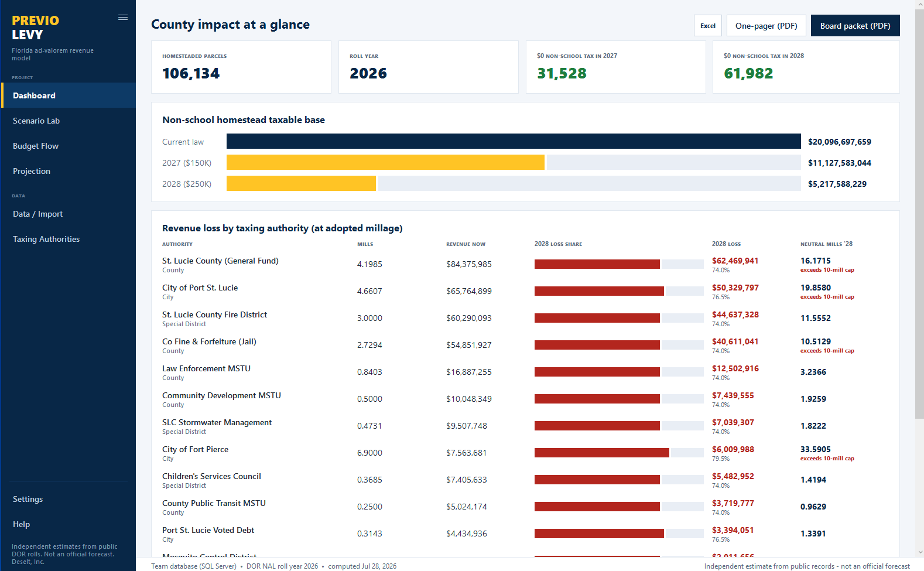Open Settings from sidebar
The width and height of the screenshot is (924, 571).
point(69,499)
